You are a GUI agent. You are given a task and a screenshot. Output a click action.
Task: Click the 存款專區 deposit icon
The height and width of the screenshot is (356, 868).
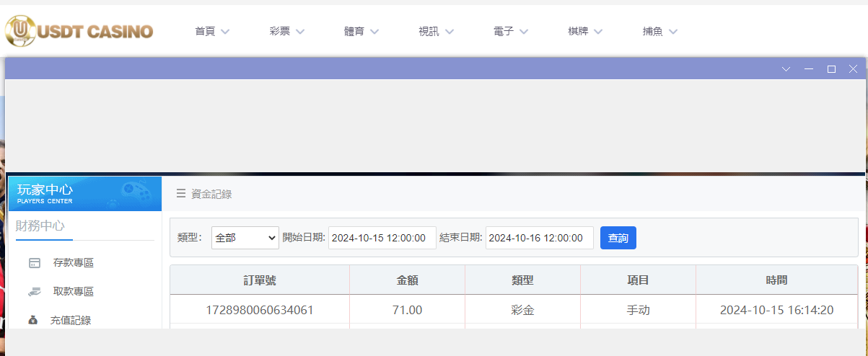(x=35, y=263)
